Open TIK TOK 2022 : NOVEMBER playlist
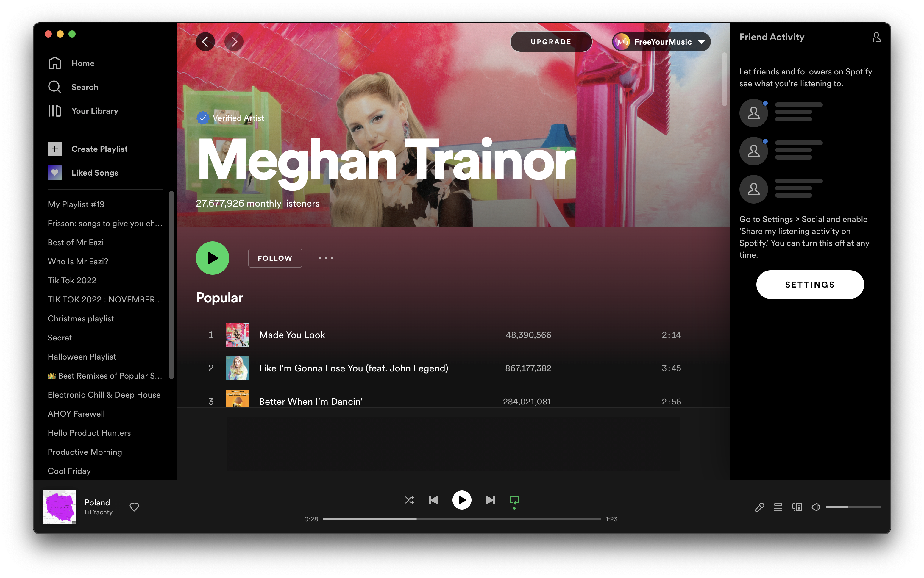Image resolution: width=924 pixels, height=578 pixels. [105, 299]
